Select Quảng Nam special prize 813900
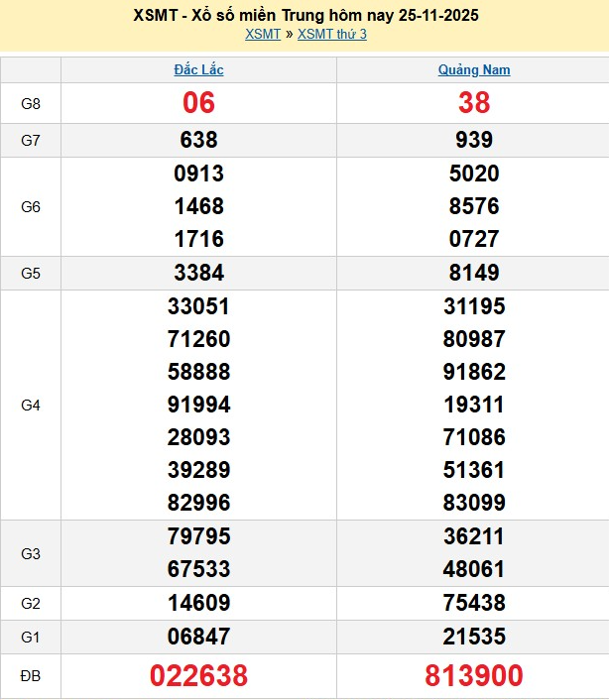 coord(474,676)
